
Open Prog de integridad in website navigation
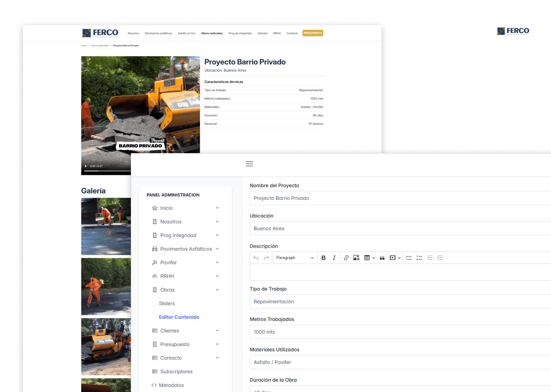coord(240,33)
